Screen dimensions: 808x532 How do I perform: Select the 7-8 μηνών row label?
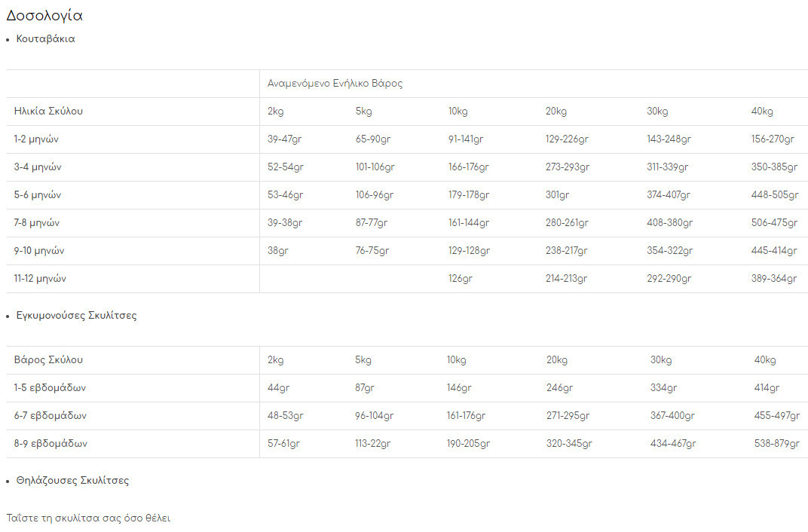point(37,223)
